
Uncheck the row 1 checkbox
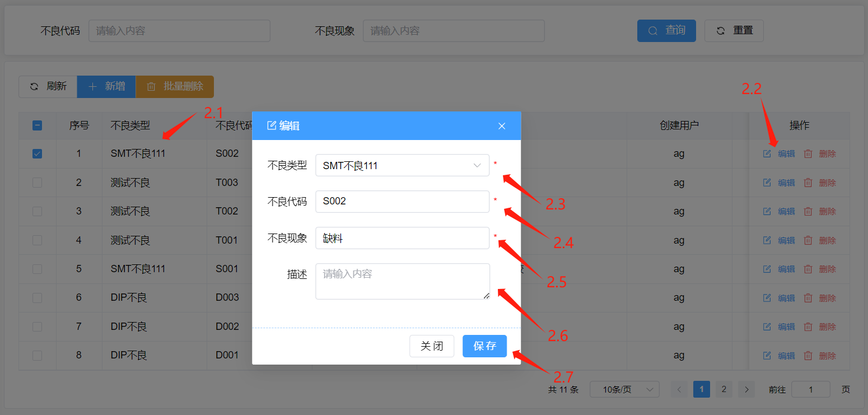[x=38, y=153]
